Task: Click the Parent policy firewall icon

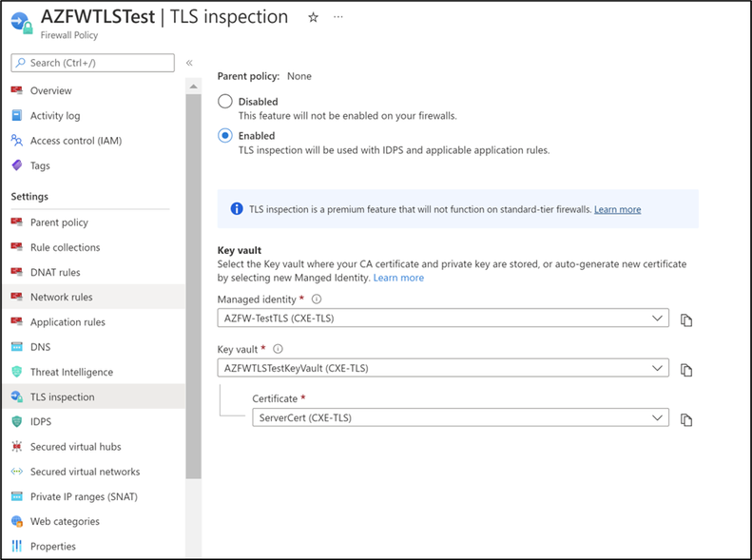Action: tap(17, 222)
